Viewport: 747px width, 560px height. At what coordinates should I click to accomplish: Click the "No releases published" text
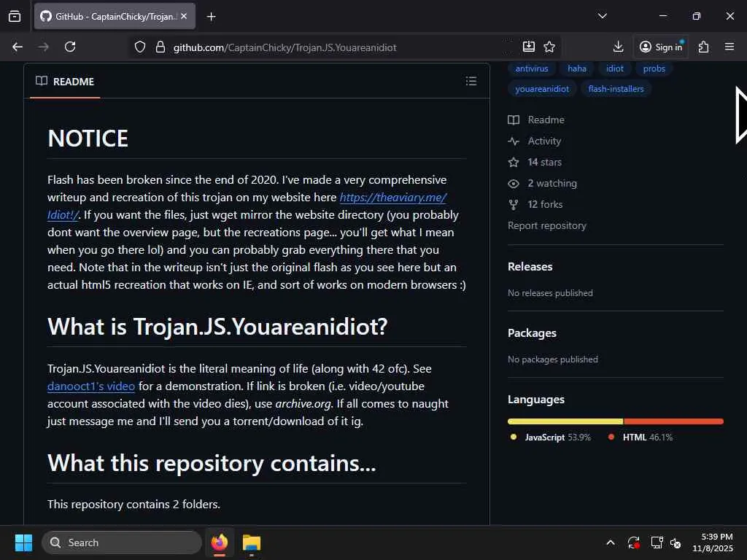point(550,293)
